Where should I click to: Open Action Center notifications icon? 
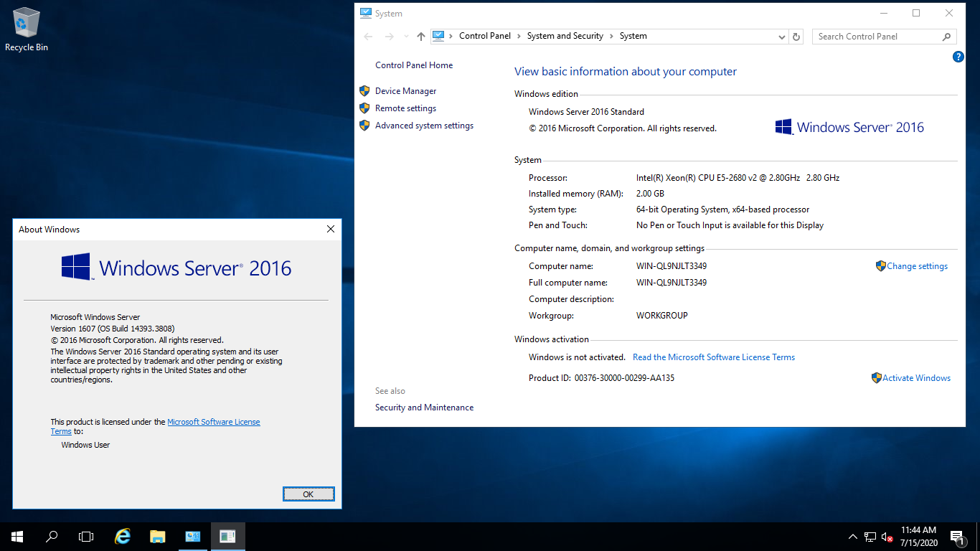(x=957, y=536)
